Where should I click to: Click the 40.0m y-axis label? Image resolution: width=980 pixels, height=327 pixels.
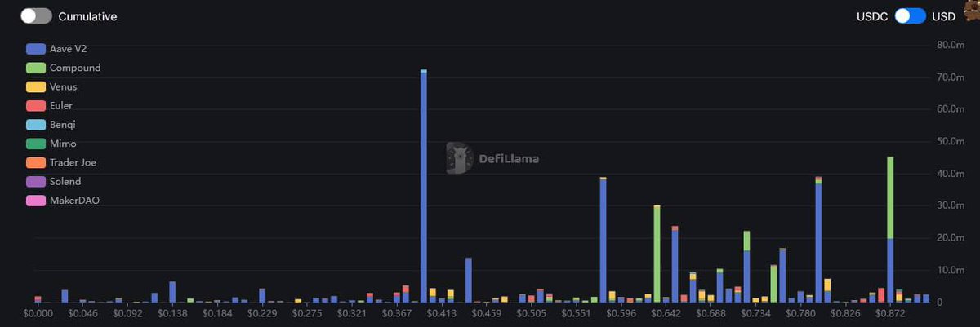[950, 173]
